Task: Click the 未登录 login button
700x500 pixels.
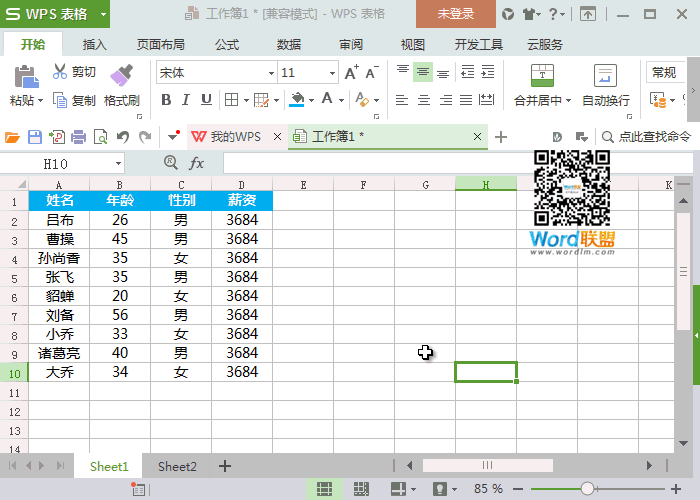Action: (x=455, y=14)
